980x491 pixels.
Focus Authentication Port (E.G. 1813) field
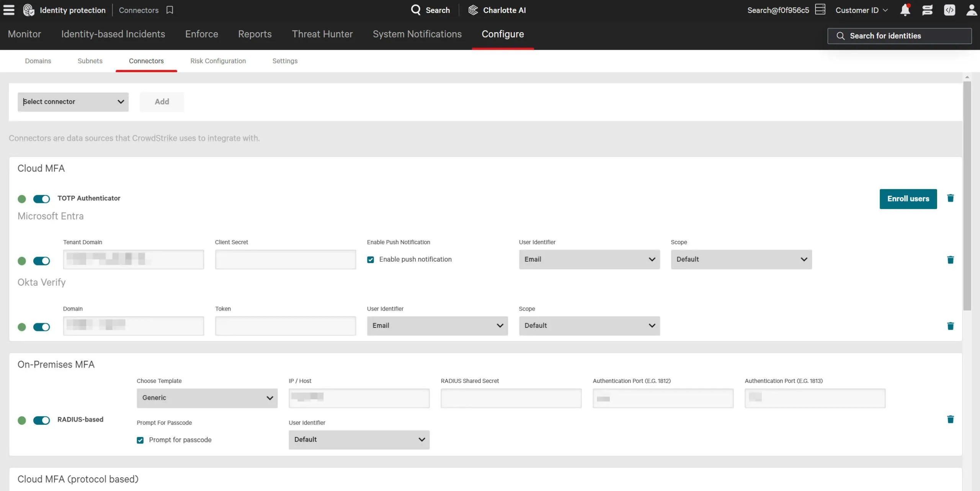(x=815, y=398)
